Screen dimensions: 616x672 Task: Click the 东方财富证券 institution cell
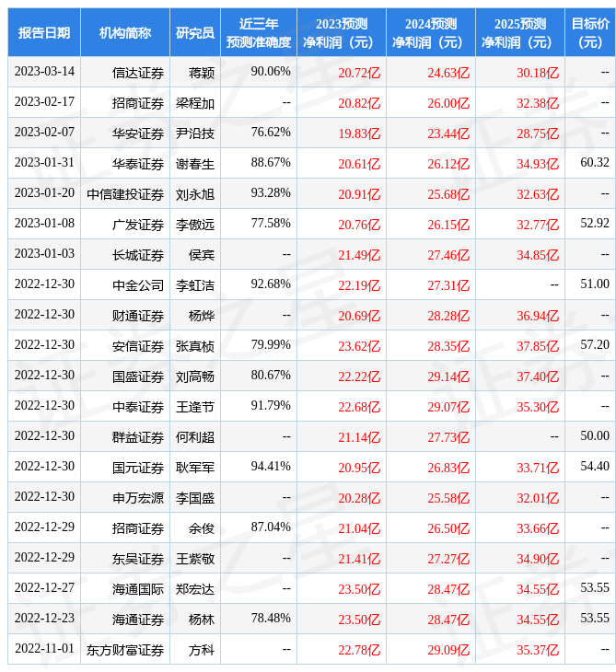click(125, 651)
